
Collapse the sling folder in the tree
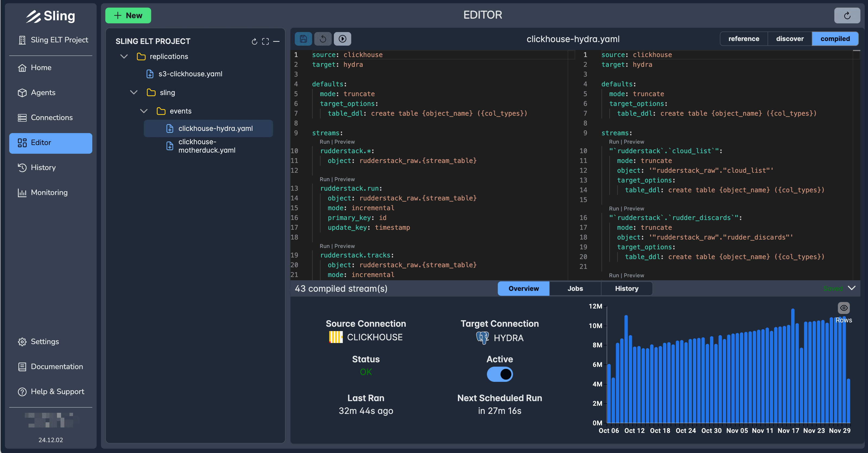click(134, 92)
